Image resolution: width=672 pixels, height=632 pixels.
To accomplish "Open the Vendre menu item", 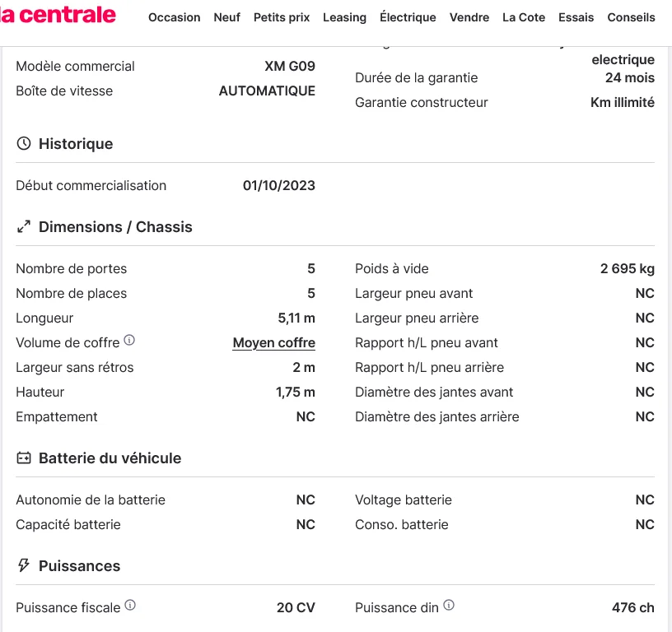I will (469, 17).
